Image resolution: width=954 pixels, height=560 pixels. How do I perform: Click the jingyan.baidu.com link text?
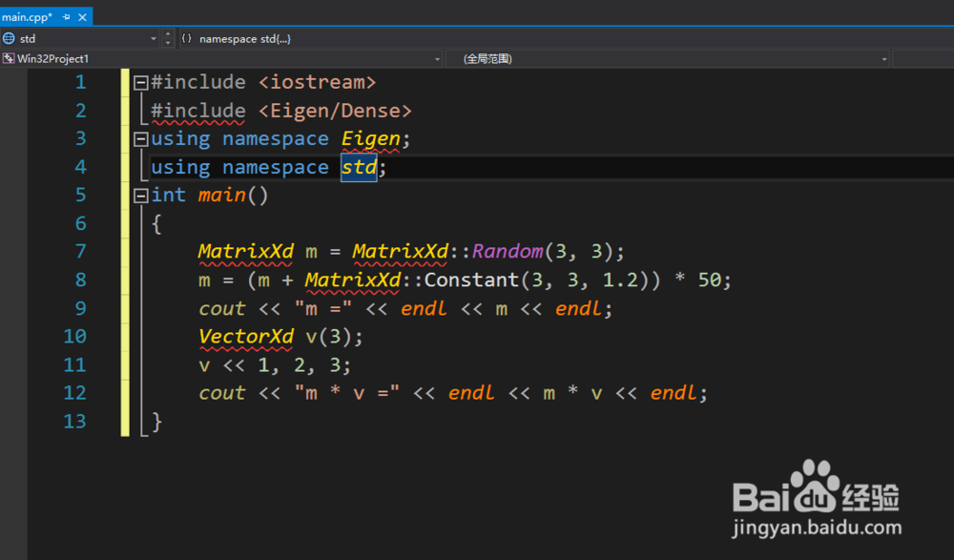pos(818,527)
